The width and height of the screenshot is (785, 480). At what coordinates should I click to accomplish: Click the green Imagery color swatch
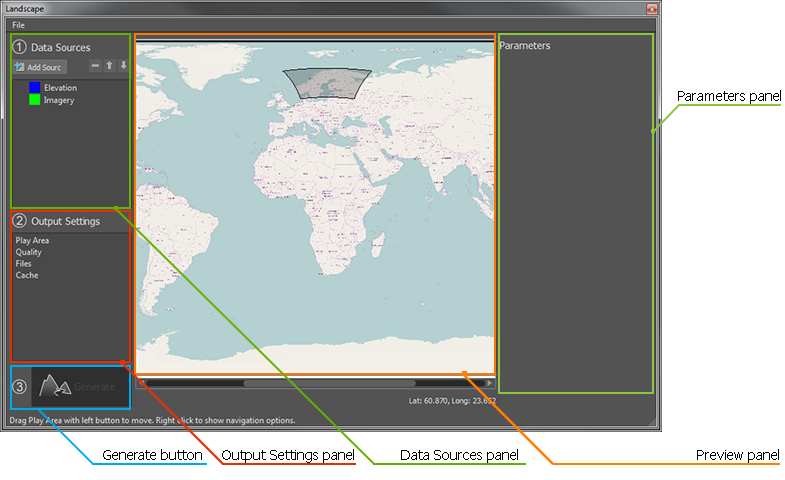click(x=35, y=100)
